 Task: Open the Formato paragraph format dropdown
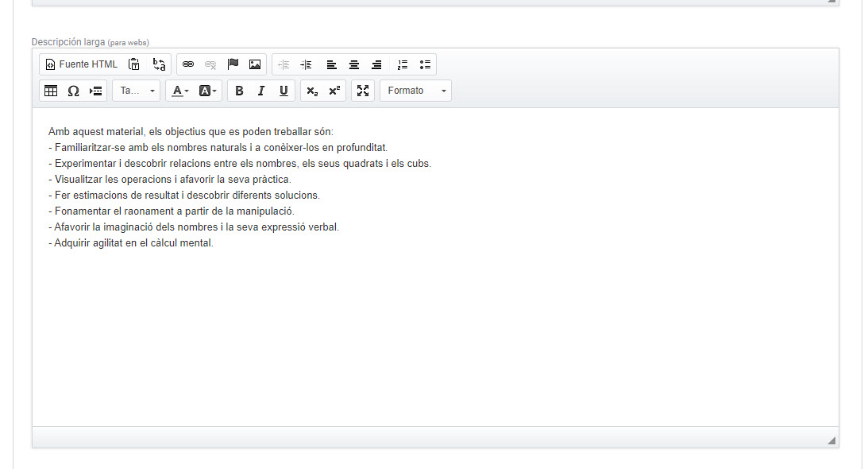pos(415,91)
